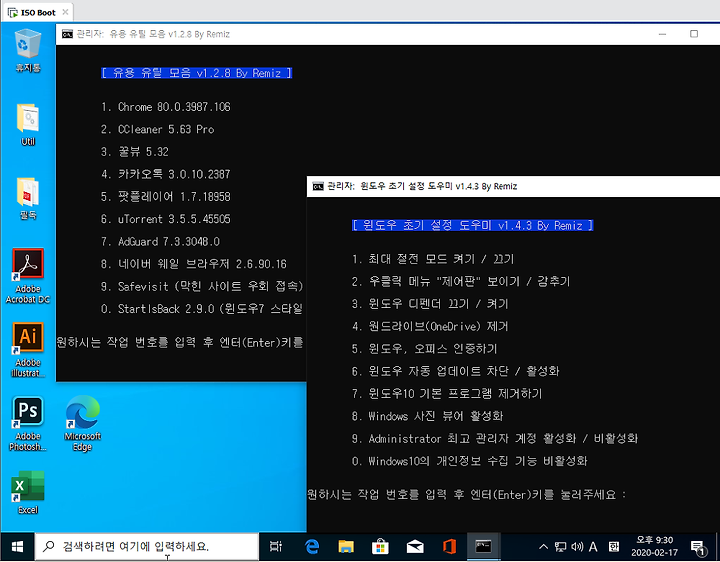Image resolution: width=720 pixels, height=562 pixels.
Task: Click 'Administrator 최고 관리자 계정 활성화' line
Action: click(495, 438)
